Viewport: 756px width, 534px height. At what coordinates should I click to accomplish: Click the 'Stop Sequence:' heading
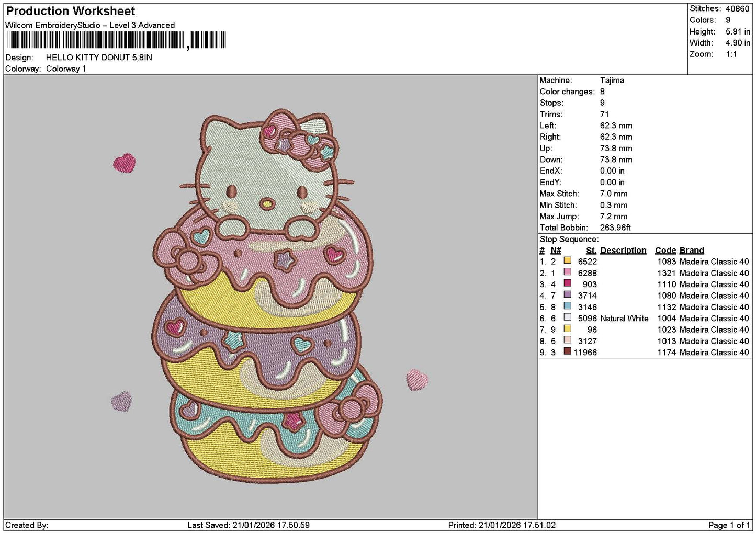[569, 240]
